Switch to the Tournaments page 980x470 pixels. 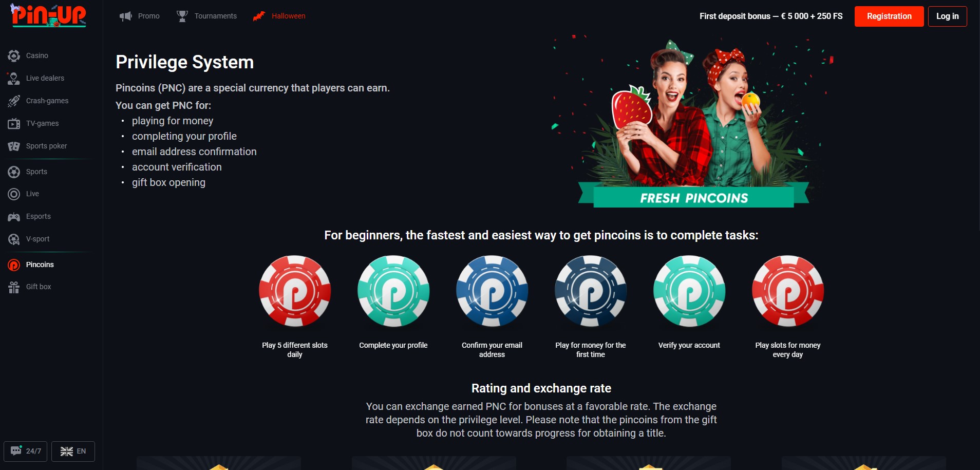(206, 16)
